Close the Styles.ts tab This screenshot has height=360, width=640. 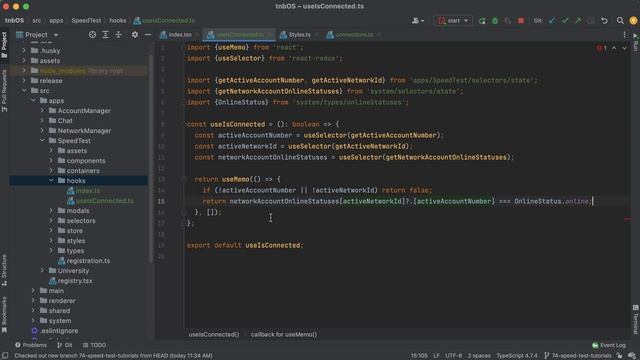tap(316, 35)
